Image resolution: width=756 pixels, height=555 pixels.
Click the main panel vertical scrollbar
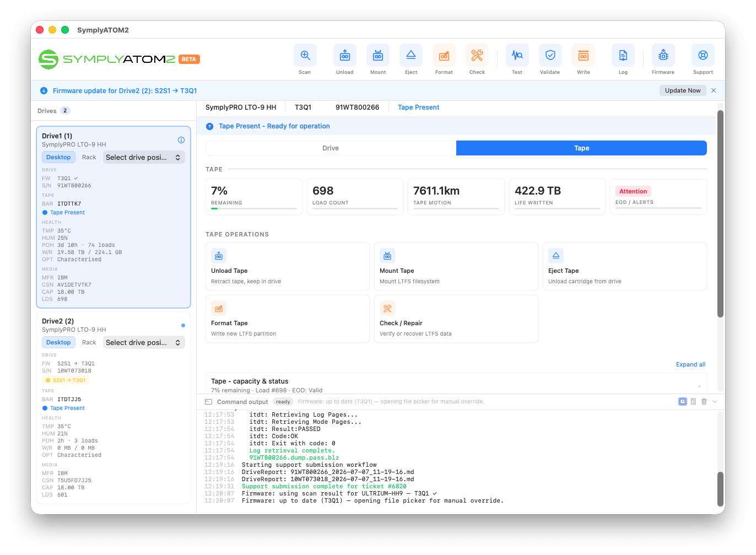pyautogui.click(x=720, y=214)
